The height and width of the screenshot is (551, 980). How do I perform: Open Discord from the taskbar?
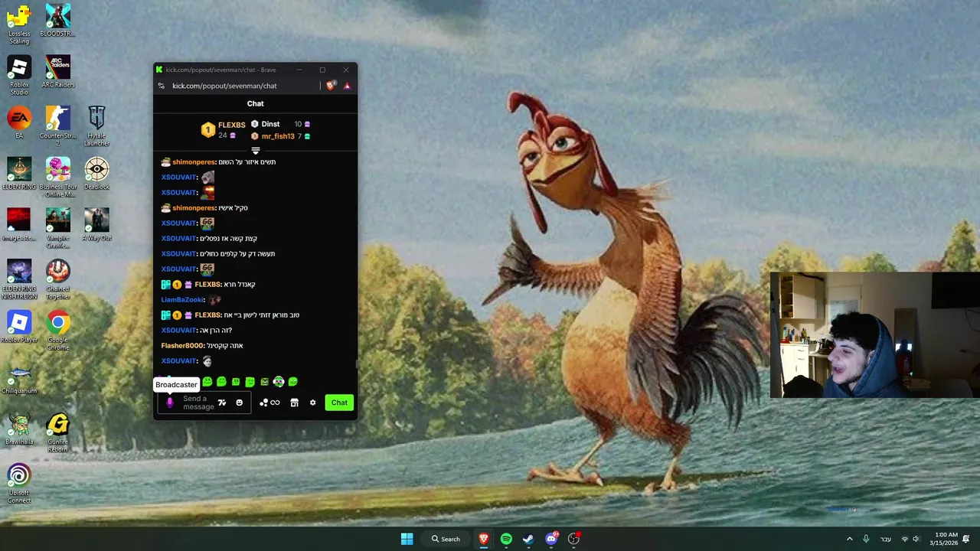pyautogui.click(x=551, y=539)
